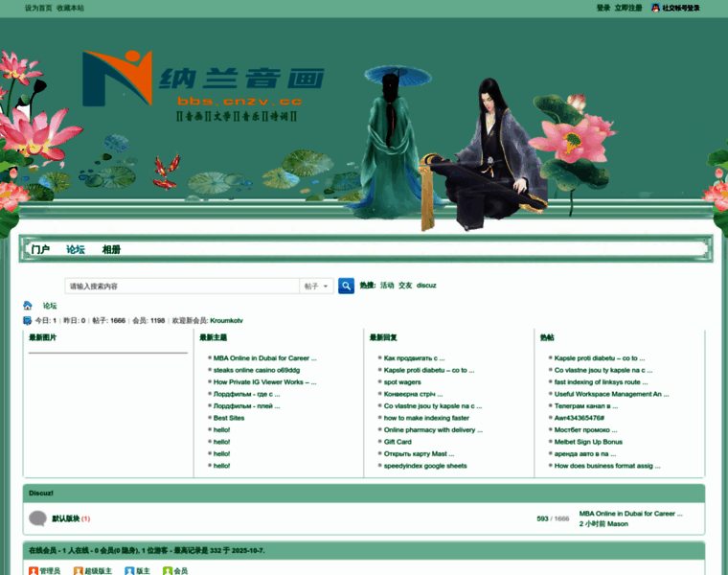
Task: Open the 帖子 search type dropdown
Action: click(x=316, y=287)
